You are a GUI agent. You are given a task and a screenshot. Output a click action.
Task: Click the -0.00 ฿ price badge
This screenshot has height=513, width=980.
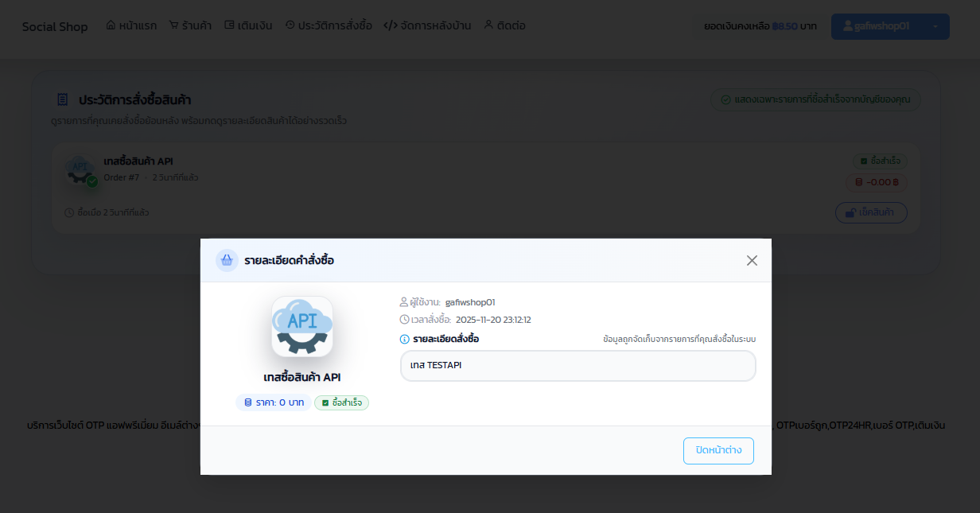coord(877,182)
